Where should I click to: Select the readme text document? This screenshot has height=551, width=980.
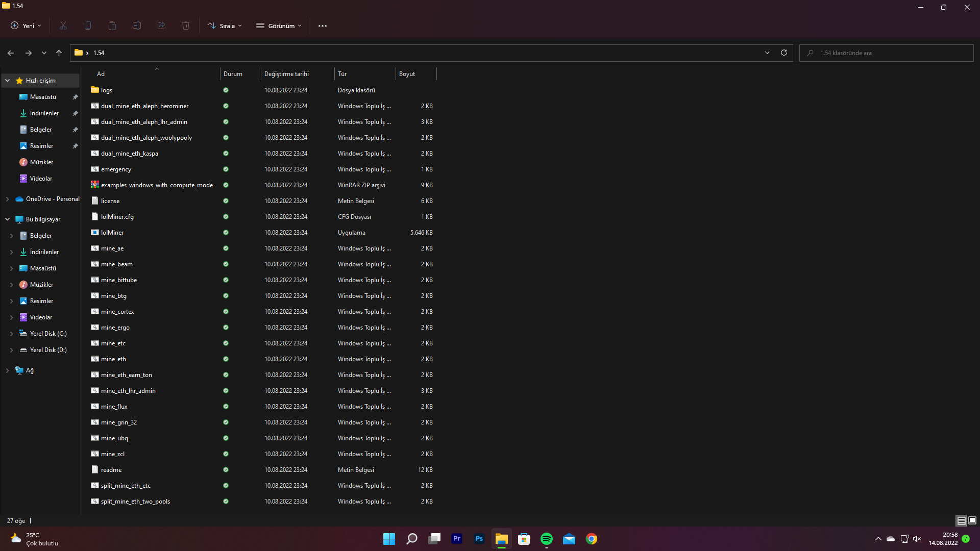[263, 470]
